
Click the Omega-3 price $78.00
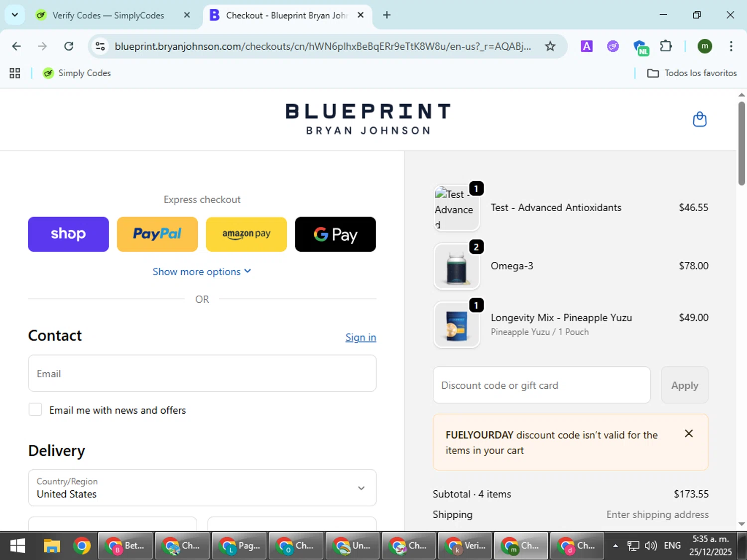coord(694,266)
